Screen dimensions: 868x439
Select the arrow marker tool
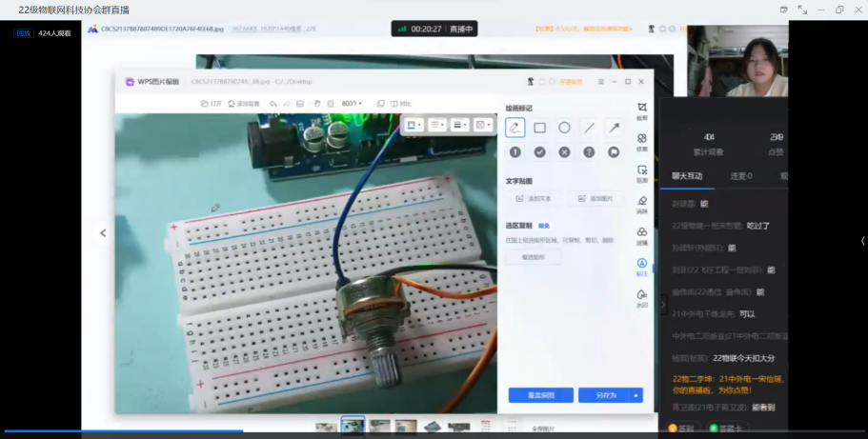click(614, 128)
